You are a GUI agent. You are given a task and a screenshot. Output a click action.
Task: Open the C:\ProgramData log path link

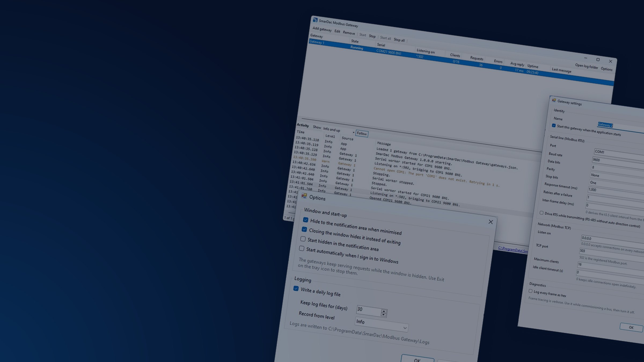513,250
